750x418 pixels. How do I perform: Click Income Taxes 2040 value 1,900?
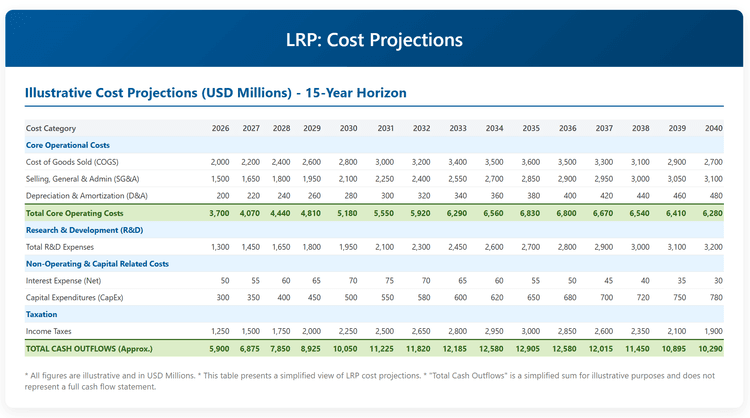[x=713, y=331]
